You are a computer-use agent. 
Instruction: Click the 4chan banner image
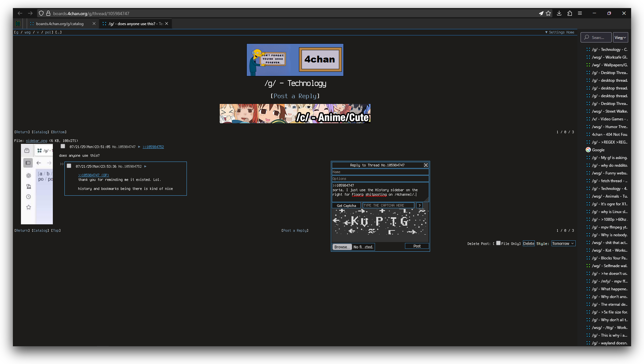[x=295, y=60]
